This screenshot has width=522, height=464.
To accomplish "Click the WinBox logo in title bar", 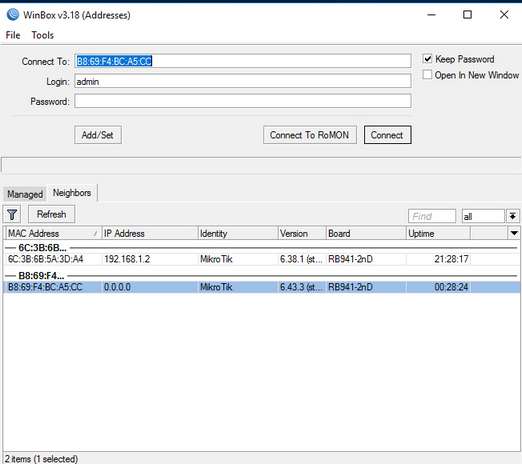I will 13,15.
